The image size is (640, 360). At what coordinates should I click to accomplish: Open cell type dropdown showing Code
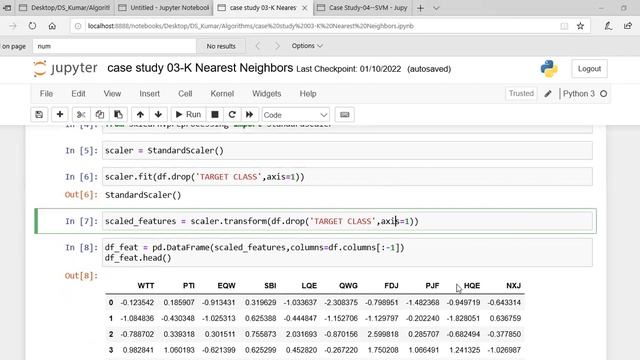click(x=296, y=115)
